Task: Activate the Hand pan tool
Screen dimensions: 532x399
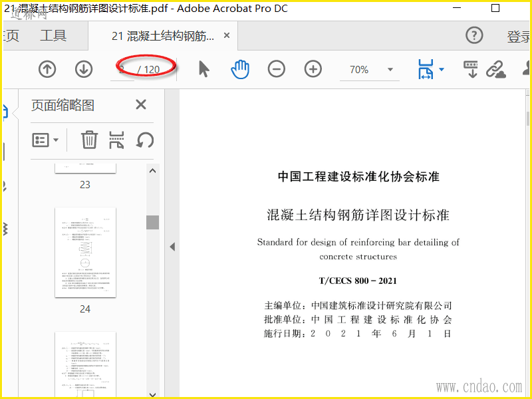Action: pos(240,69)
